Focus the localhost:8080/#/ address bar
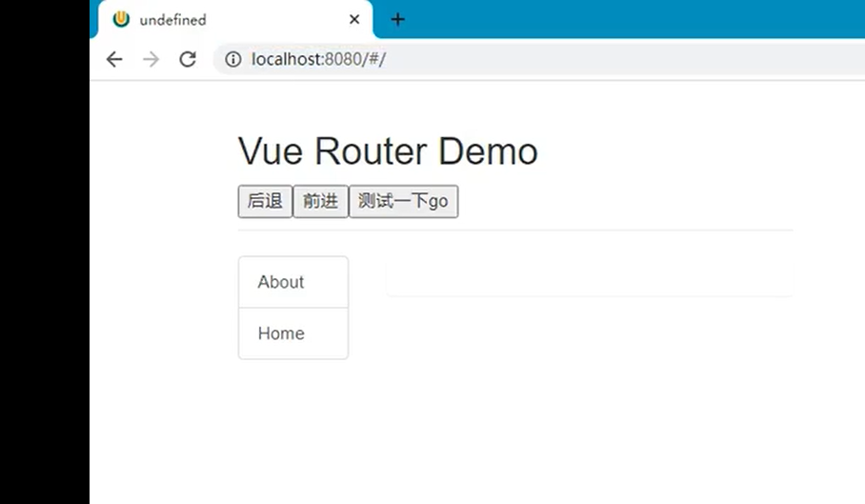The height and width of the screenshot is (504, 865). 538,59
